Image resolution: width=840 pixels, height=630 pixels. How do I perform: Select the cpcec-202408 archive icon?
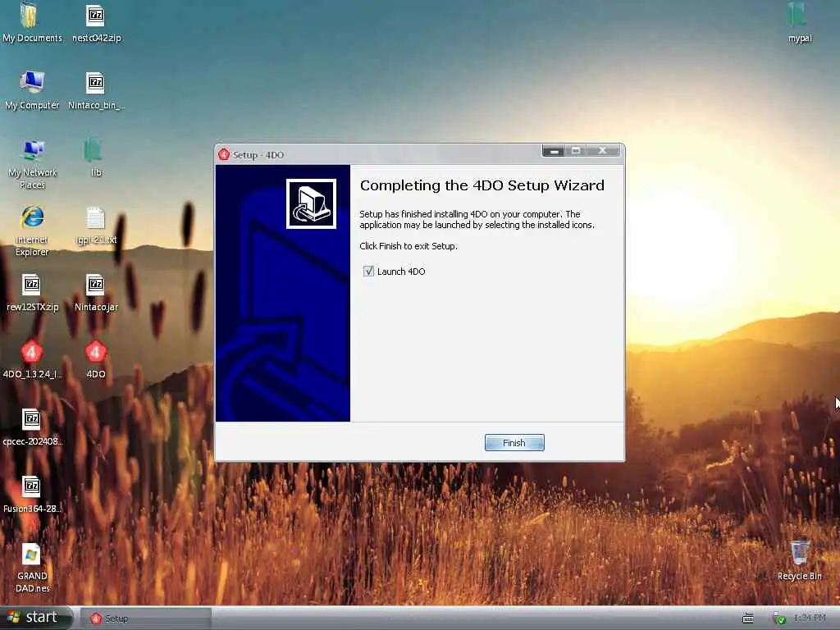(x=32, y=427)
